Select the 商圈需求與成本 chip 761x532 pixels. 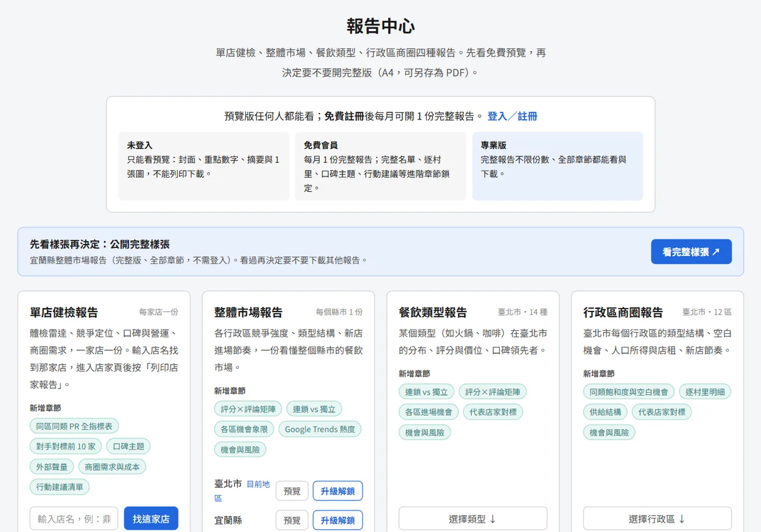[112, 467]
